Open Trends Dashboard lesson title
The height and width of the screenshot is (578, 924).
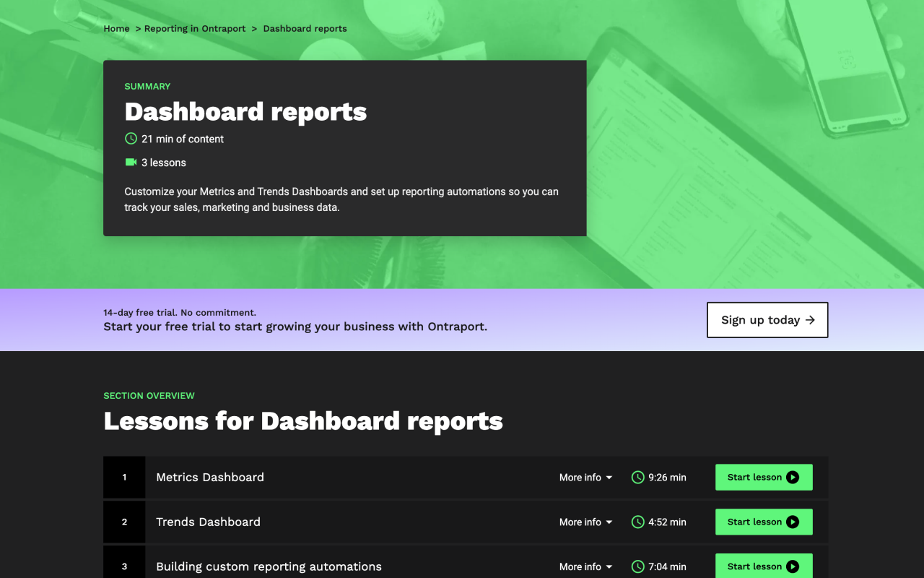208,522
